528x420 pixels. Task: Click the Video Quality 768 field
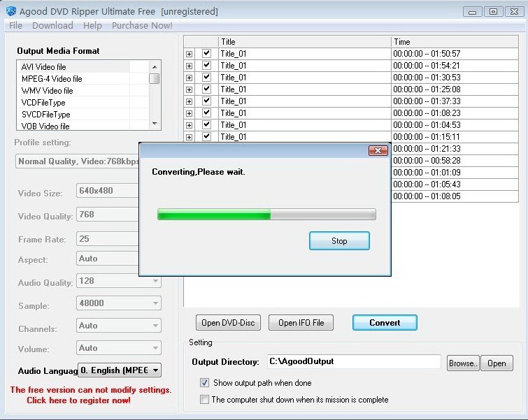pos(108,215)
